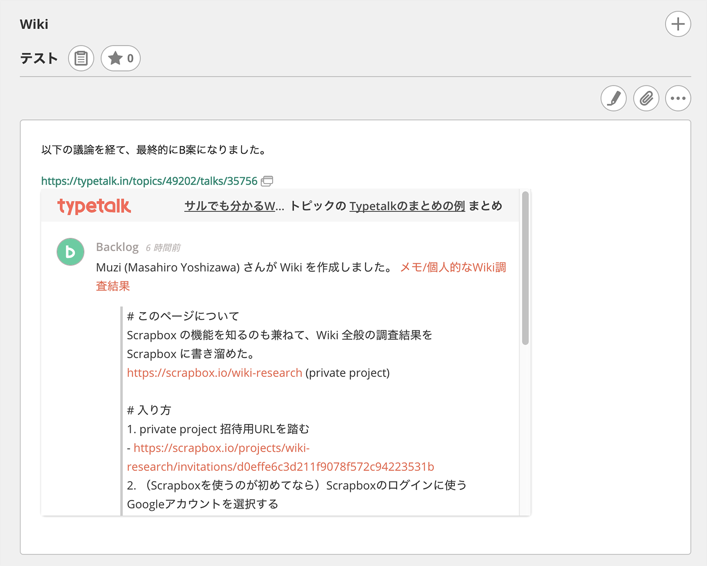
Task: Click the # 入り方 heading text
Action: [x=149, y=410]
